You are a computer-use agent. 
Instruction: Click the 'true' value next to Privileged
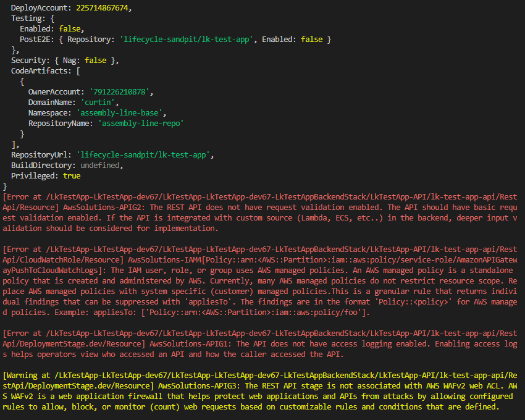pyautogui.click(x=72, y=175)
